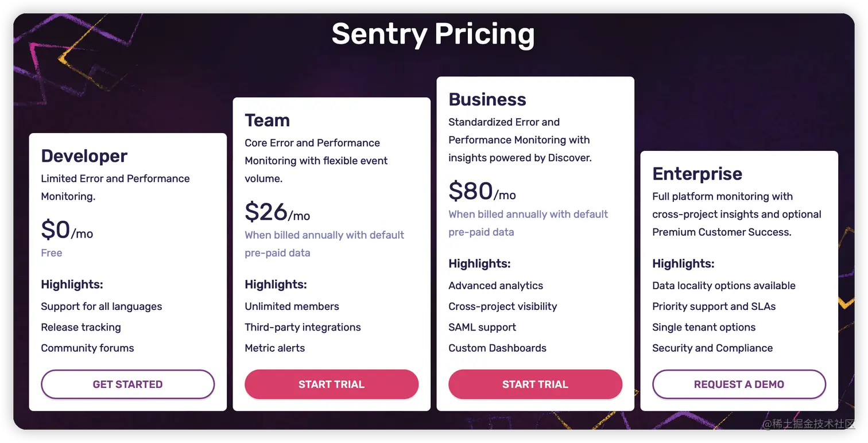Click REQUEST A DEMO on the Enterprise plan
This screenshot has height=443, width=868.
[x=739, y=384]
